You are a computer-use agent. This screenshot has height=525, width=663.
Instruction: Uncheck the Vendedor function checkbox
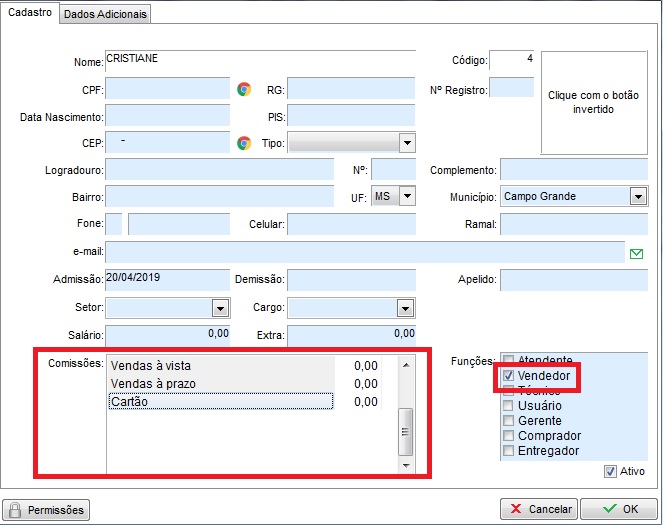(509, 375)
